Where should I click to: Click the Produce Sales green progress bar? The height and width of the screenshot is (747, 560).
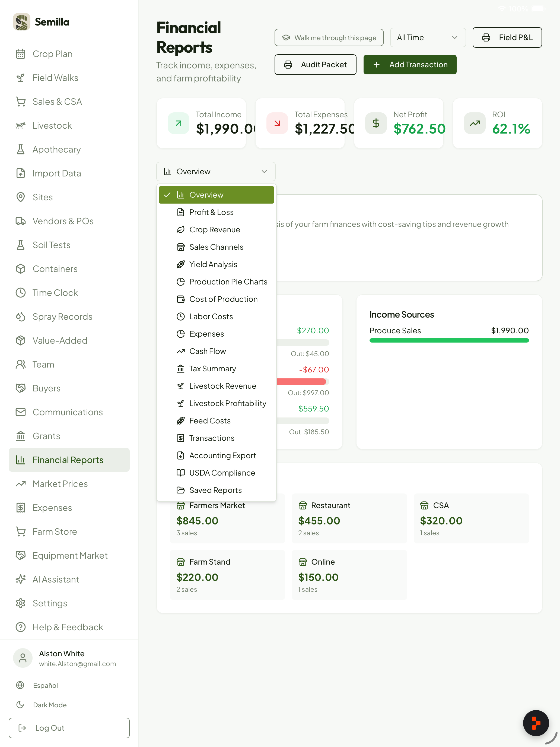coord(449,340)
